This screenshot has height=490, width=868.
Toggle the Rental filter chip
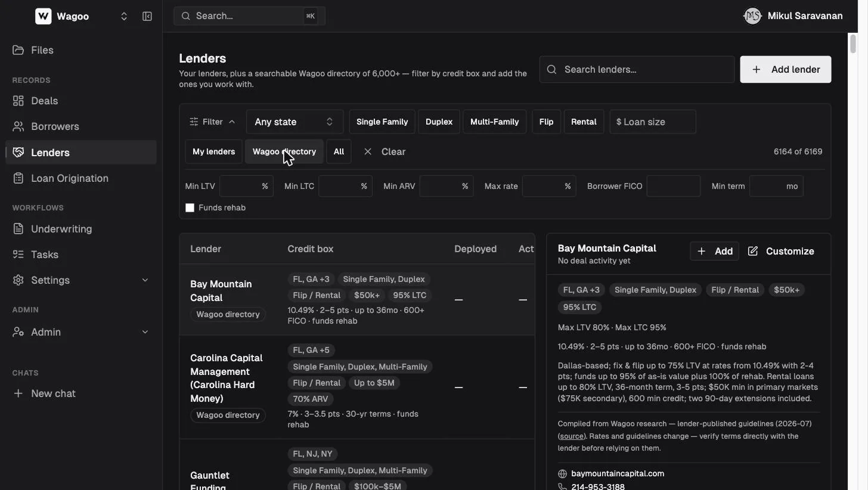(584, 122)
